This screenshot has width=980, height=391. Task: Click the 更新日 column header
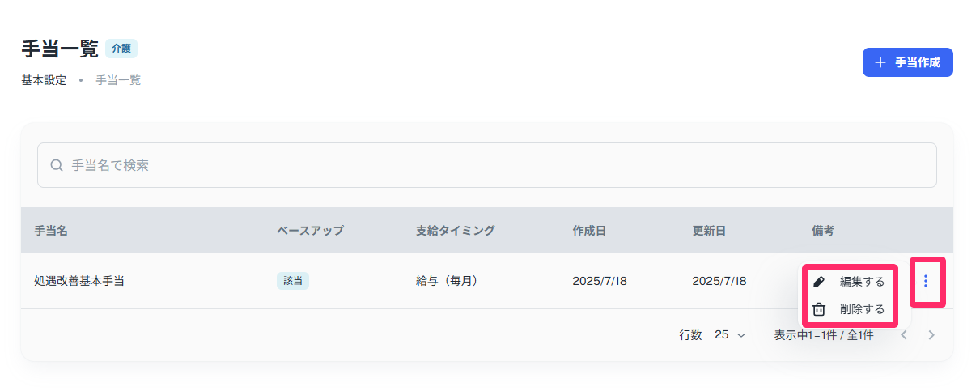coord(709,231)
